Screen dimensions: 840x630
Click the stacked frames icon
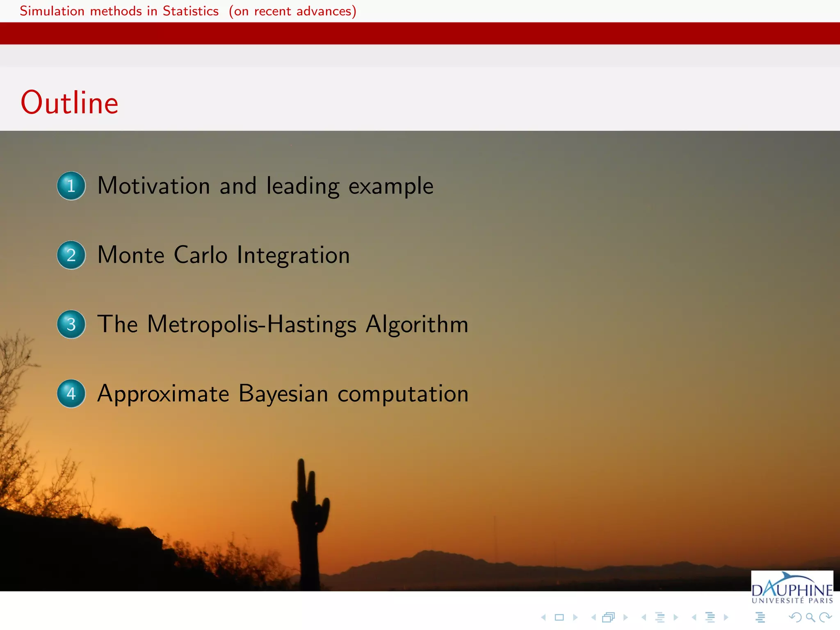(609, 617)
